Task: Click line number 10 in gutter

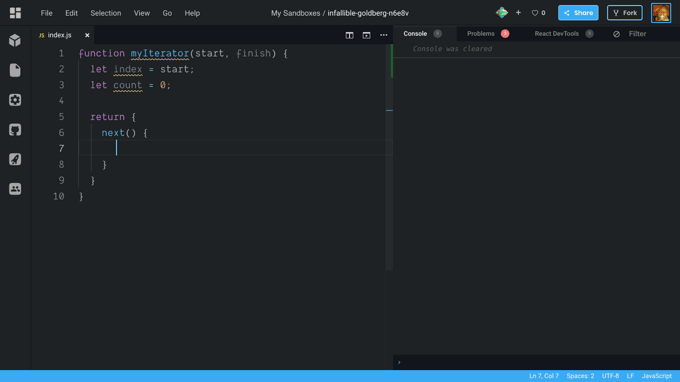Action: coord(59,196)
